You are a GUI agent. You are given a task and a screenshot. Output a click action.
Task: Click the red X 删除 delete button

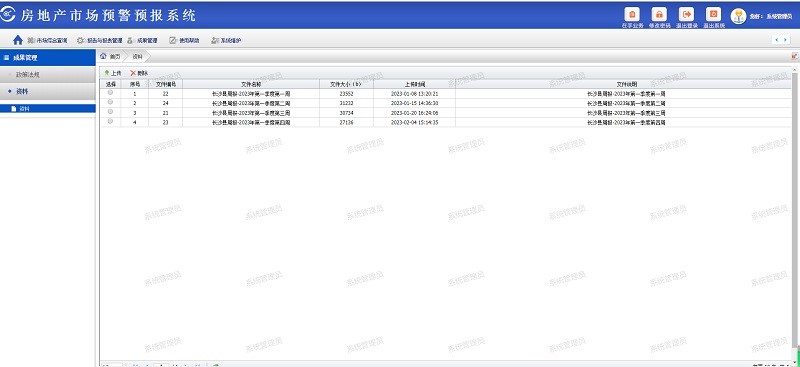[x=139, y=73]
